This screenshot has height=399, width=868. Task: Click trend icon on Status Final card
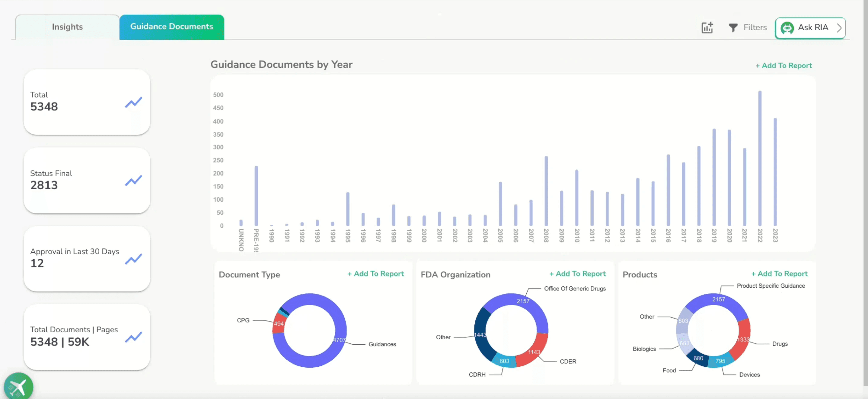click(x=133, y=180)
